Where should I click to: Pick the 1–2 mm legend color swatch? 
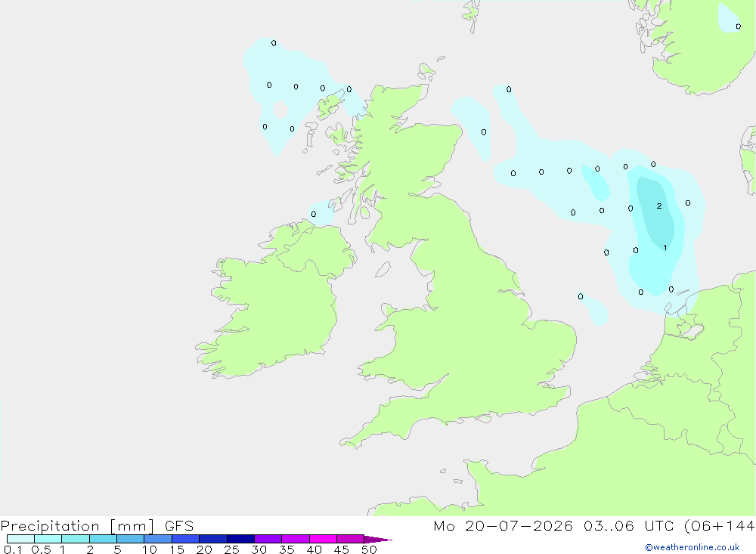point(76,539)
